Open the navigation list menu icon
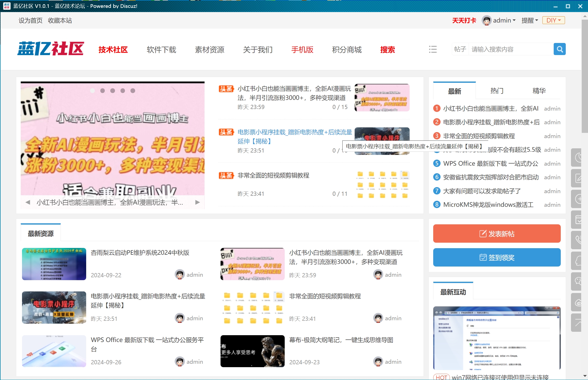 pos(433,49)
